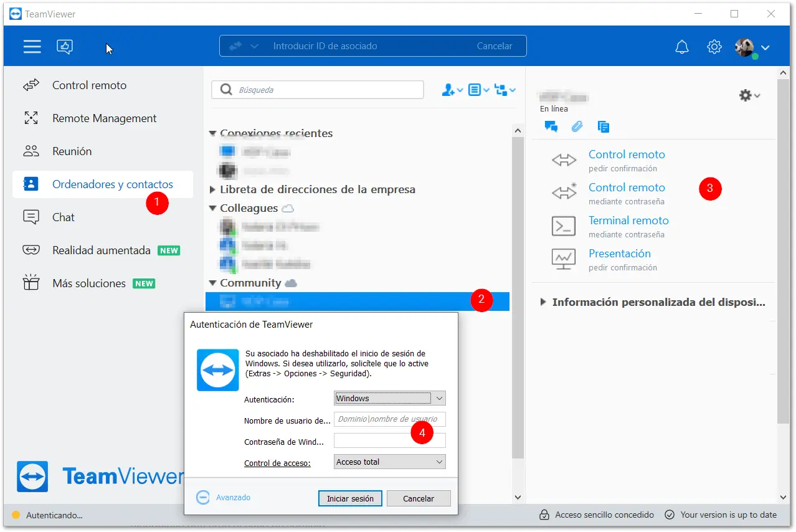796x532 pixels.
Task: Open the list view options icon
Action: click(475, 90)
